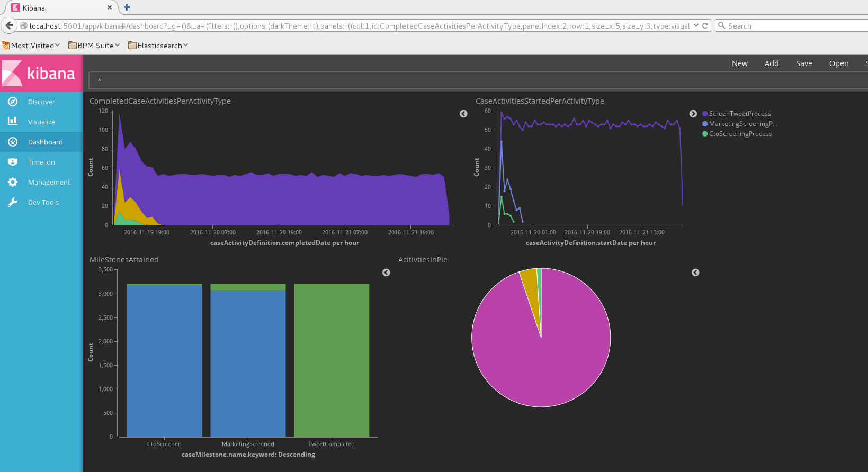Click the Visualize bar chart icon
The height and width of the screenshot is (472, 868).
tap(13, 122)
